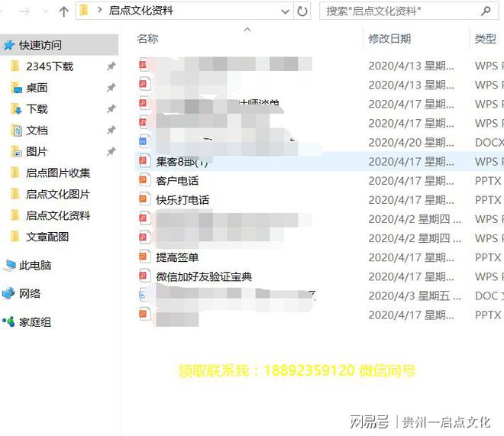Viewport: 504px width, 436px height.
Task: Click the refresh icon beside address bar
Action: point(302,11)
